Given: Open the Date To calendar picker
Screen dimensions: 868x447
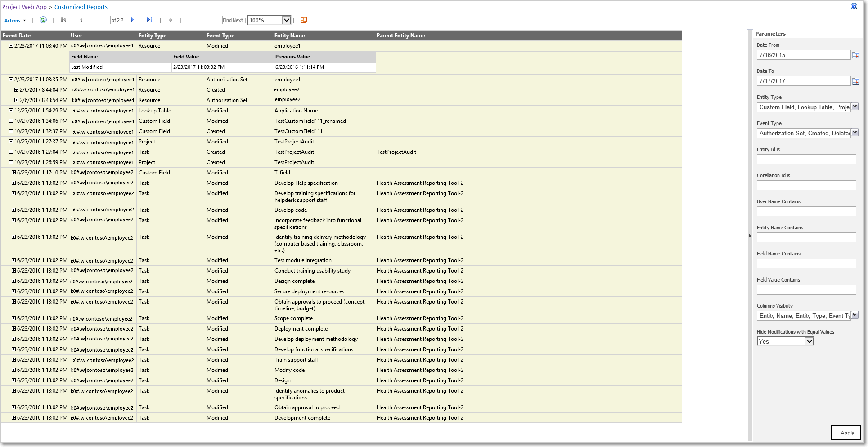Looking at the screenshot, I should pyautogui.click(x=856, y=81).
